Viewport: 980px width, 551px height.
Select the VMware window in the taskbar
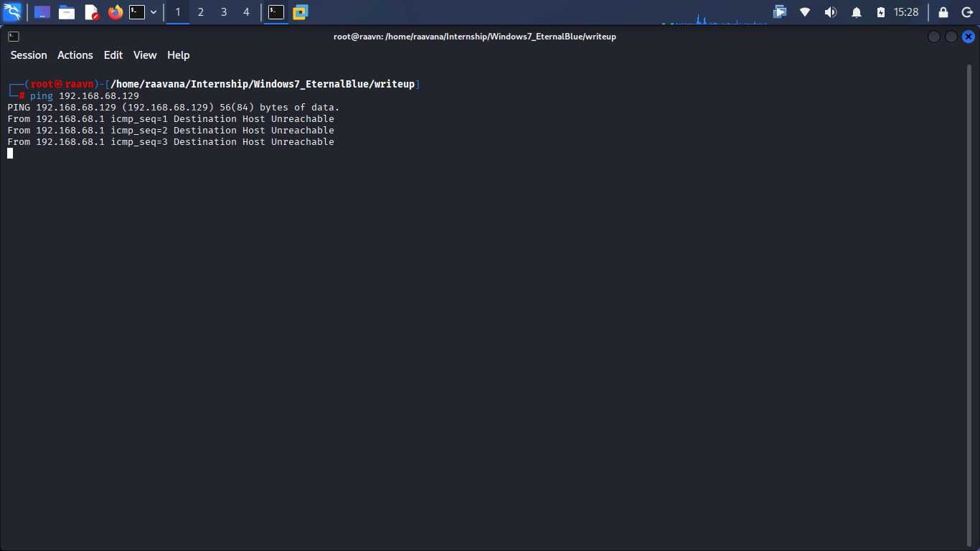(x=301, y=12)
